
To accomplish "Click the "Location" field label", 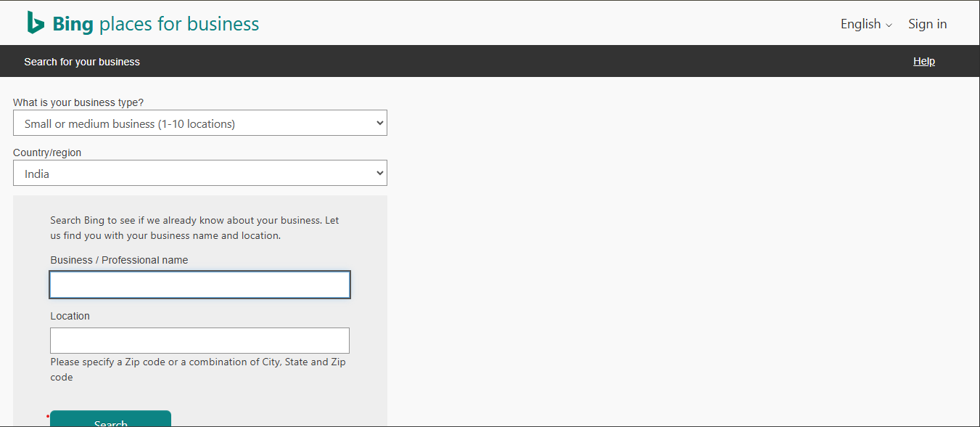I will click(70, 316).
